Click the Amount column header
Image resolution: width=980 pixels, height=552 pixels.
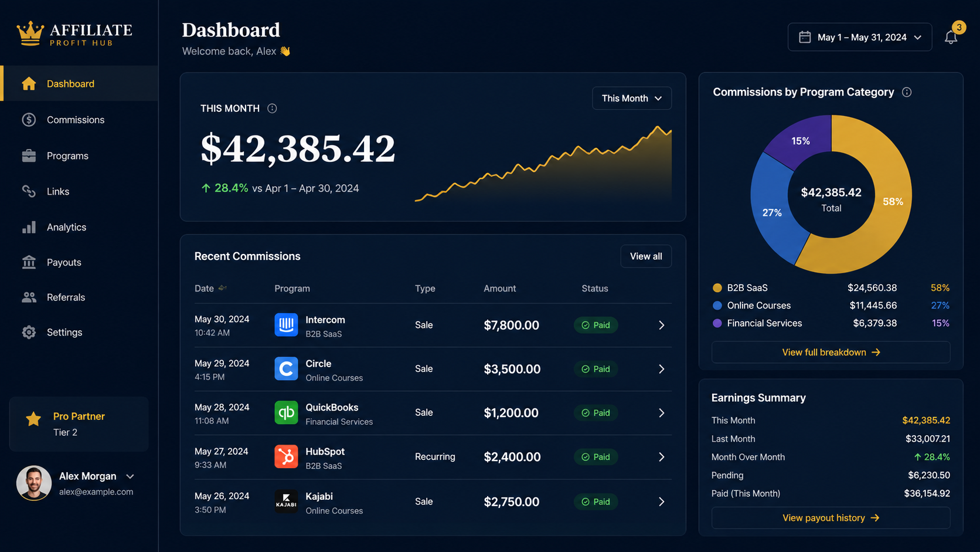(499, 289)
